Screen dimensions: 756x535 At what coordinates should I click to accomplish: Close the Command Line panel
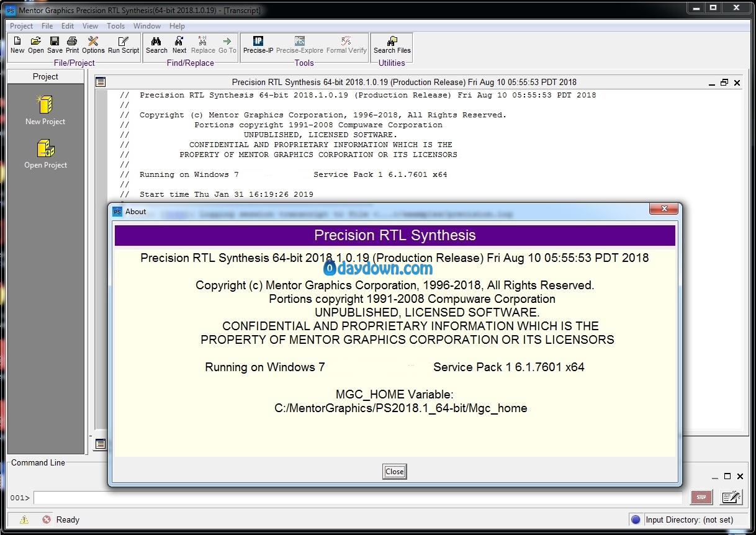(x=740, y=477)
